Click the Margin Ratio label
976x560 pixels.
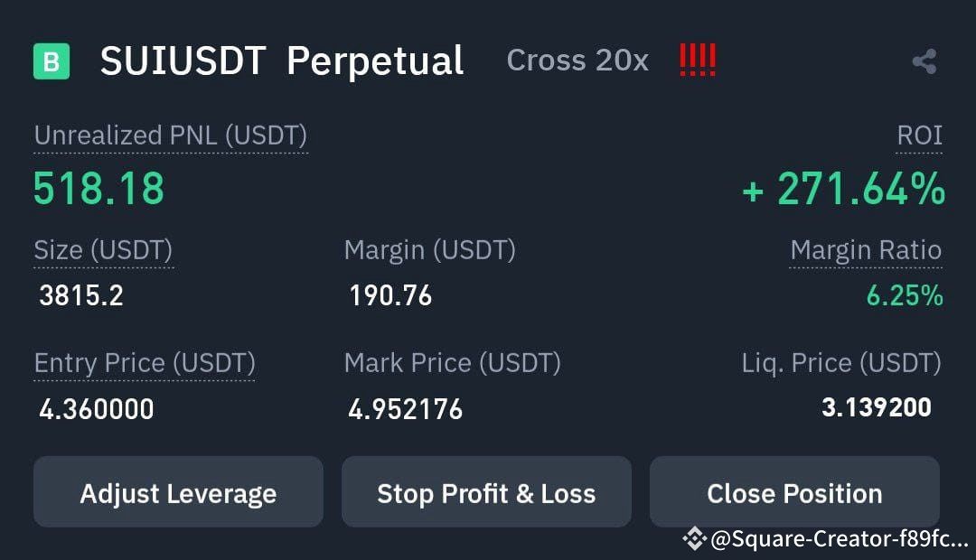tap(865, 249)
